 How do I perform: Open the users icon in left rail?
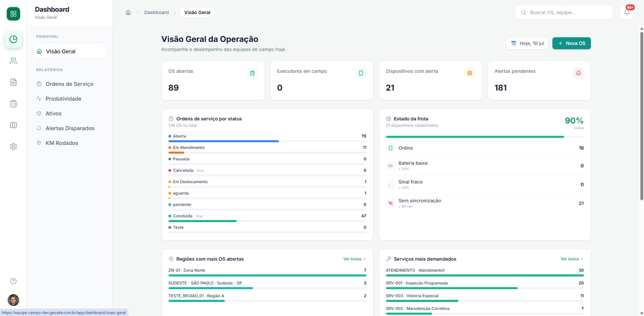(x=13, y=61)
